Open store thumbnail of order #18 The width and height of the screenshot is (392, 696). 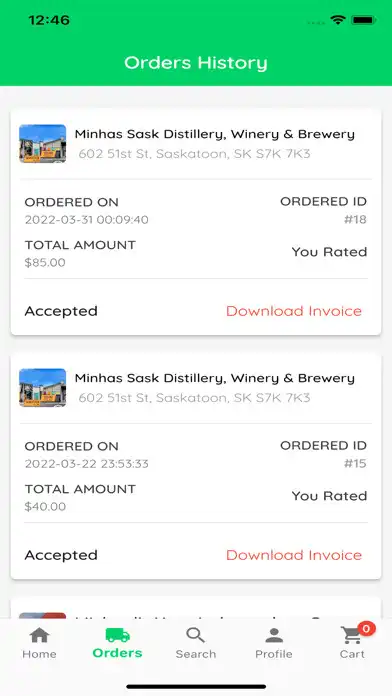click(x=43, y=144)
